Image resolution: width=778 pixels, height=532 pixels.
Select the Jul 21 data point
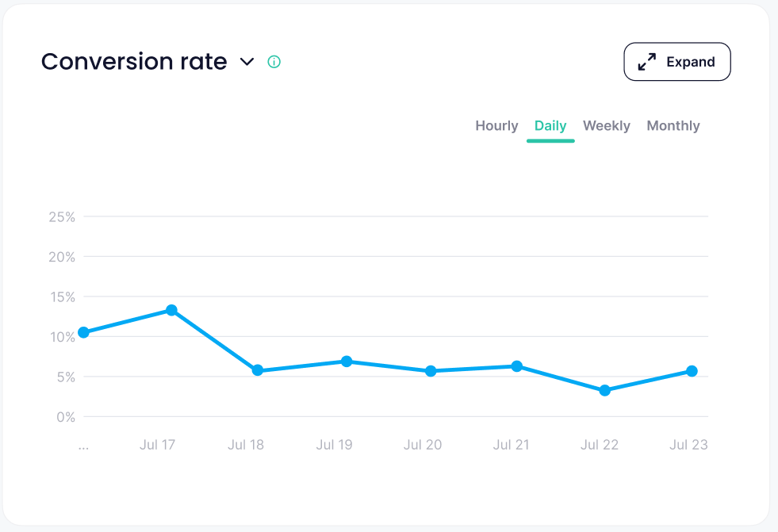[517, 366]
